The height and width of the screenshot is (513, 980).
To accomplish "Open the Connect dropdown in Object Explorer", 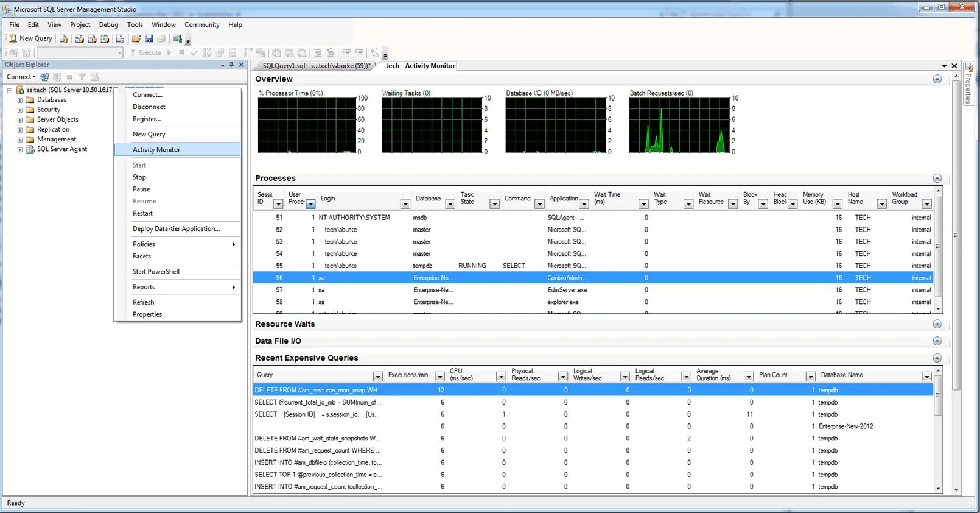I will (x=21, y=77).
